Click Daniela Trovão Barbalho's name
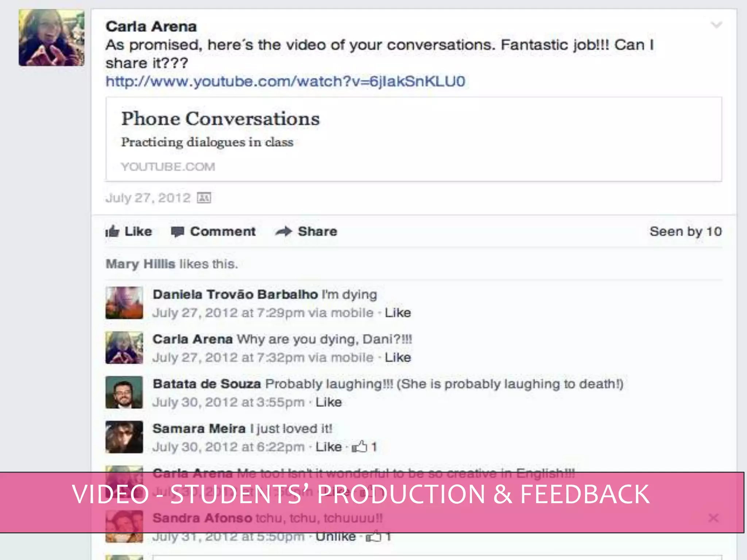This screenshot has height=560, width=747. [235, 294]
